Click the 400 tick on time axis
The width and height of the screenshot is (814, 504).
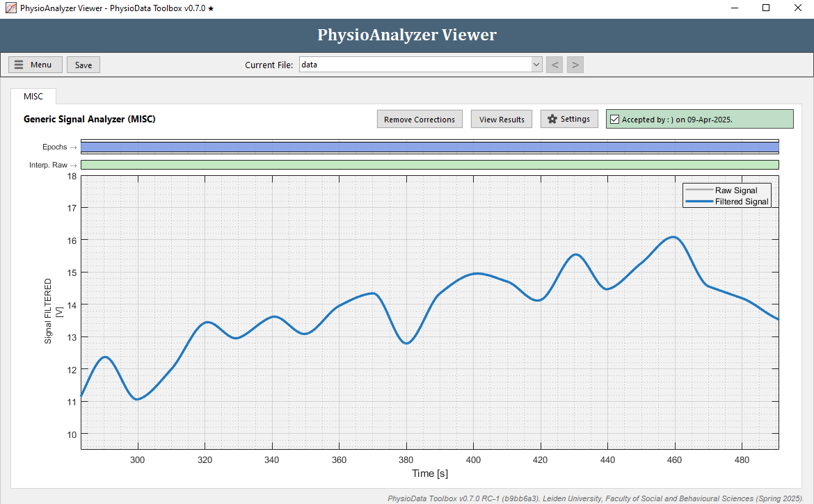click(474, 460)
